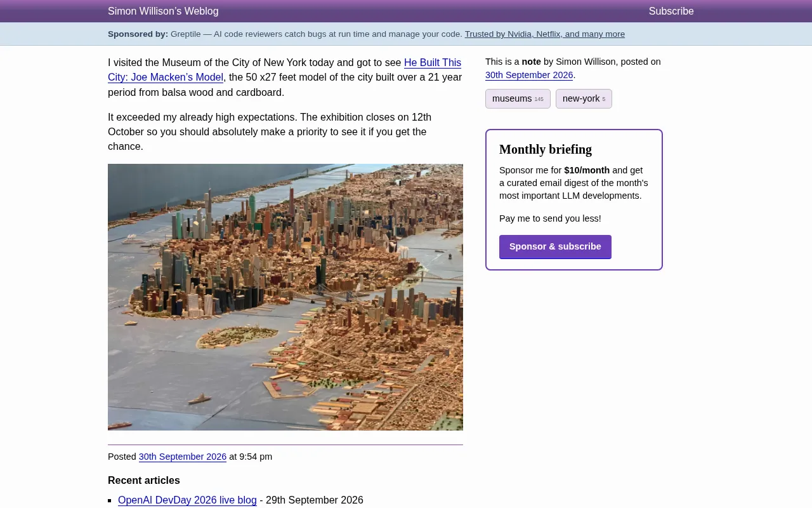Image resolution: width=812 pixels, height=508 pixels.
Task: Click the '29th September 2026' article date text
Action: (315, 500)
